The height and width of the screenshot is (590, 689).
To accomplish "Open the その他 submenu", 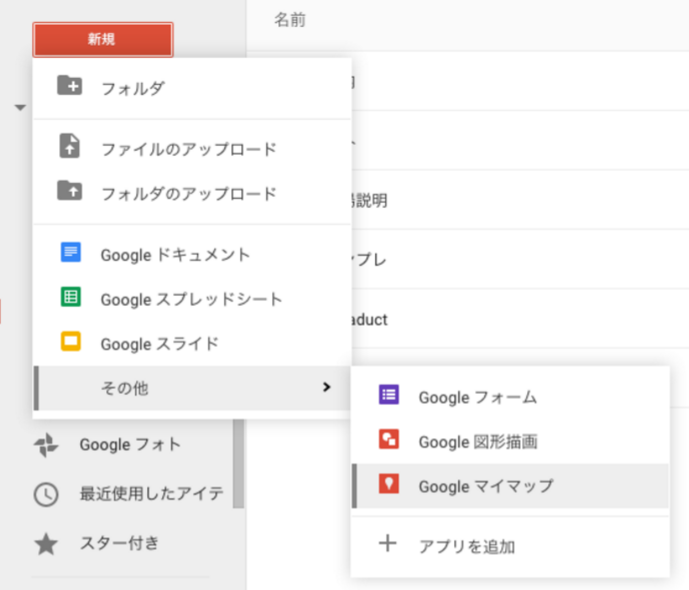I will (192, 388).
